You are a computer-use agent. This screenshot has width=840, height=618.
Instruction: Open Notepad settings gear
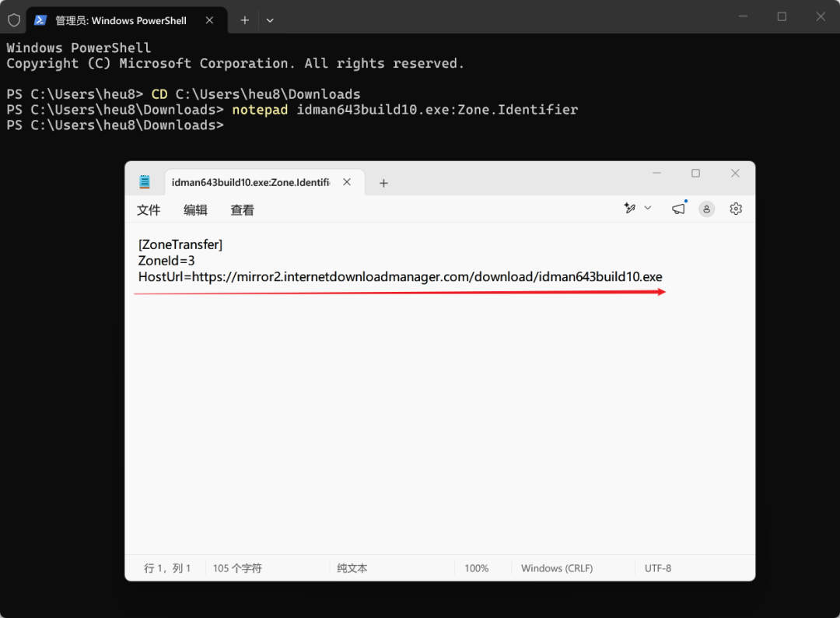coord(736,209)
